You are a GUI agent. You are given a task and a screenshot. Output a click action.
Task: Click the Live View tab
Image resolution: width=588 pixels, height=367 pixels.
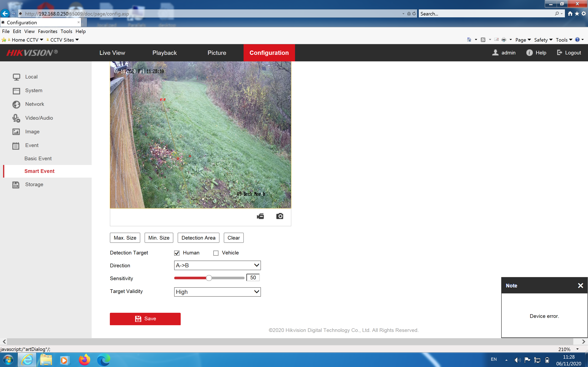point(112,52)
